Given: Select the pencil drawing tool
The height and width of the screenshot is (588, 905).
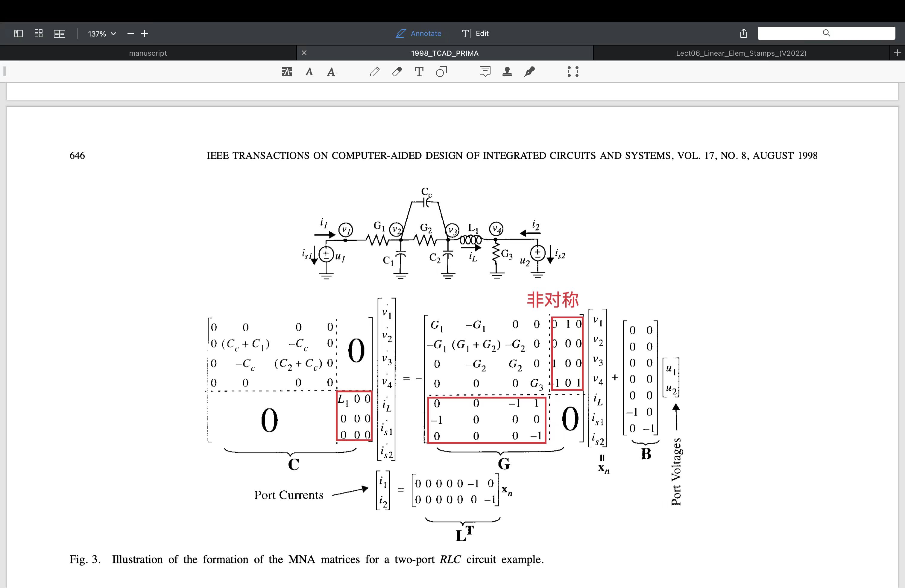Looking at the screenshot, I should click(375, 72).
